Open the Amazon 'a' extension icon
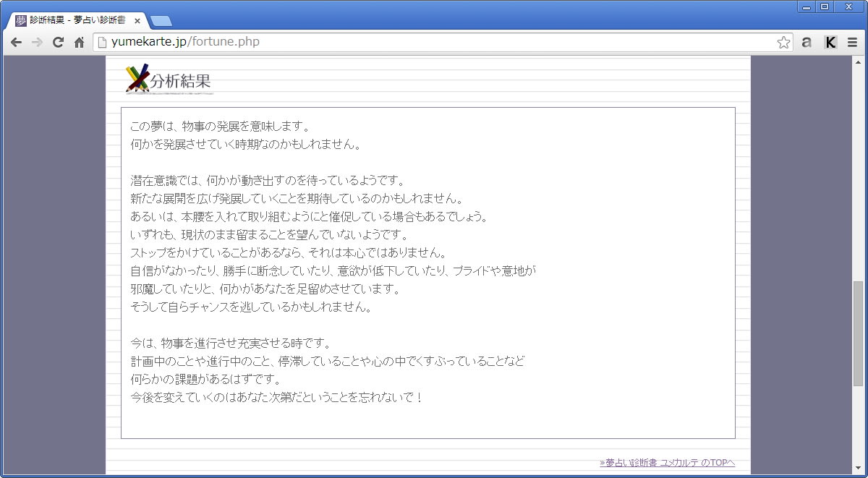The width and height of the screenshot is (868, 478). pyautogui.click(x=807, y=43)
